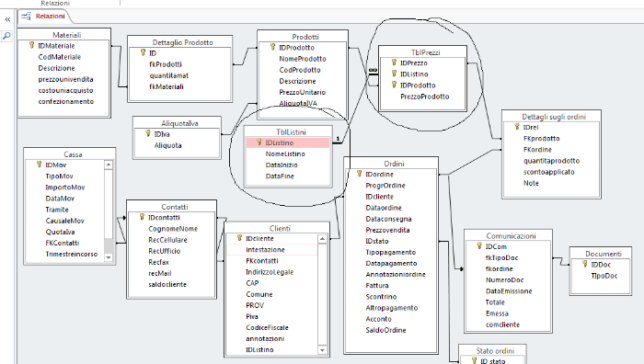Click the search magnifier icon in sidebar

6,36
